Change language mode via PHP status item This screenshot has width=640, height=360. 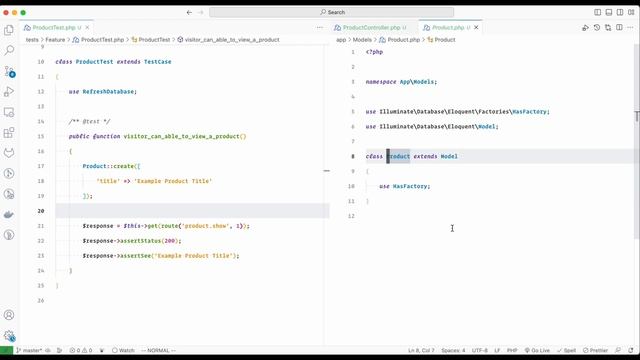[512, 350]
